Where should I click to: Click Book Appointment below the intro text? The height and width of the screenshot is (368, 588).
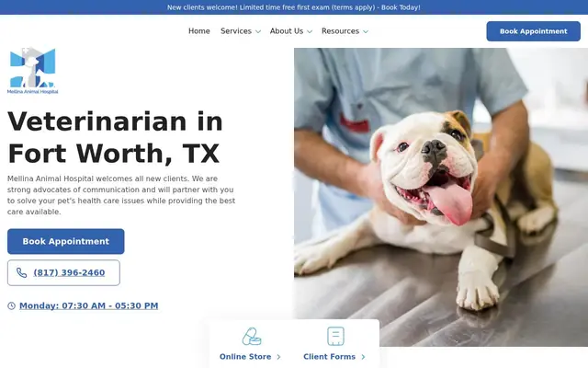(65, 241)
